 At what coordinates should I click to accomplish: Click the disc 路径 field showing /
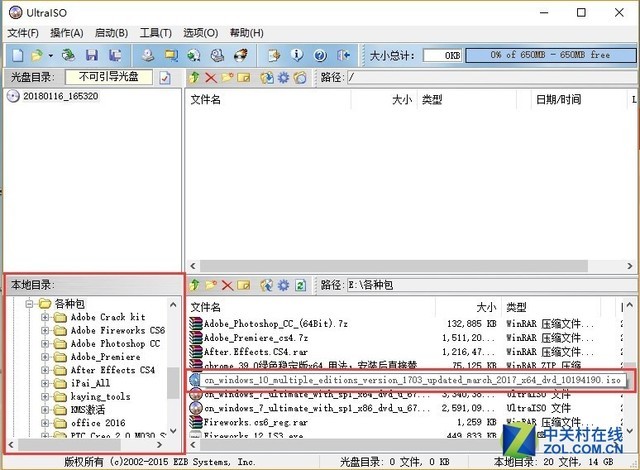tap(493, 77)
